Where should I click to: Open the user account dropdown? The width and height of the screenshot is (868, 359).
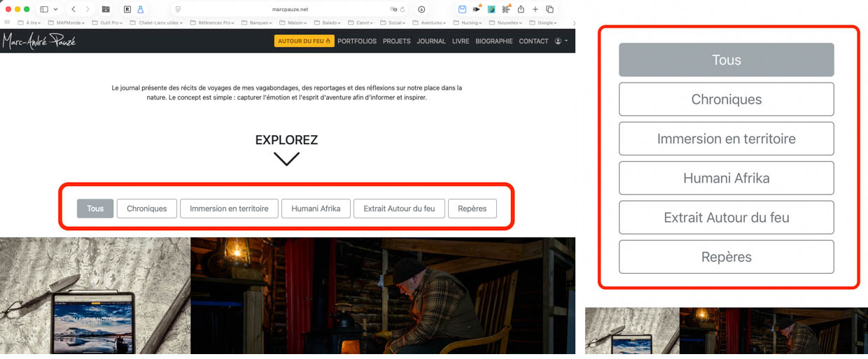[561, 41]
